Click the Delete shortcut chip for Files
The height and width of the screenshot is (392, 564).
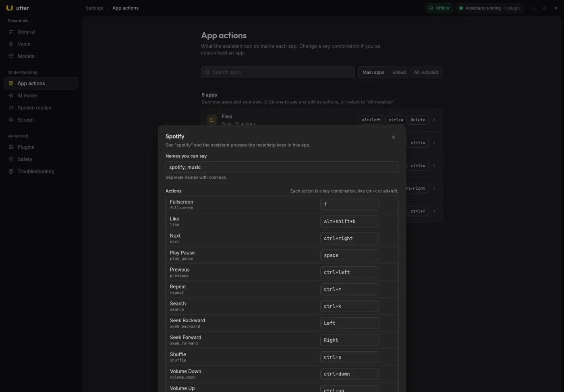pyautogui.click(x=418, y=120)
